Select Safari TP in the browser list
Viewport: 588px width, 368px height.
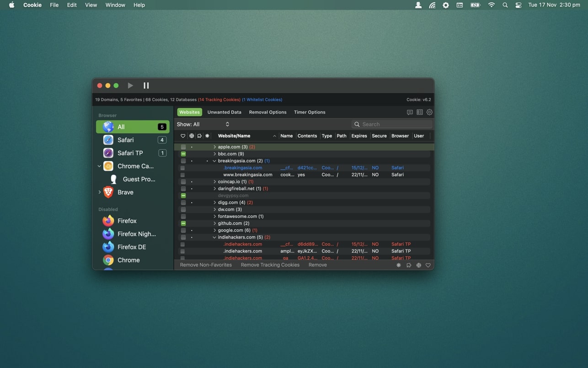(x=130, y=153)
